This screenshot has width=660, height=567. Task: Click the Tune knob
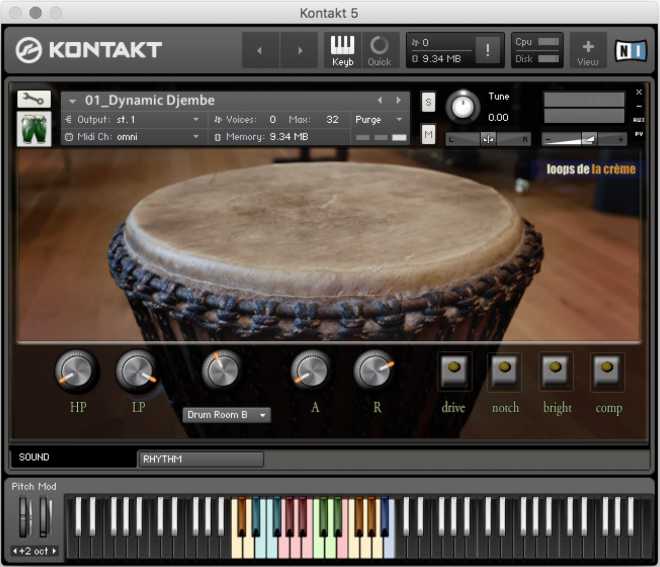coord(462,106)
